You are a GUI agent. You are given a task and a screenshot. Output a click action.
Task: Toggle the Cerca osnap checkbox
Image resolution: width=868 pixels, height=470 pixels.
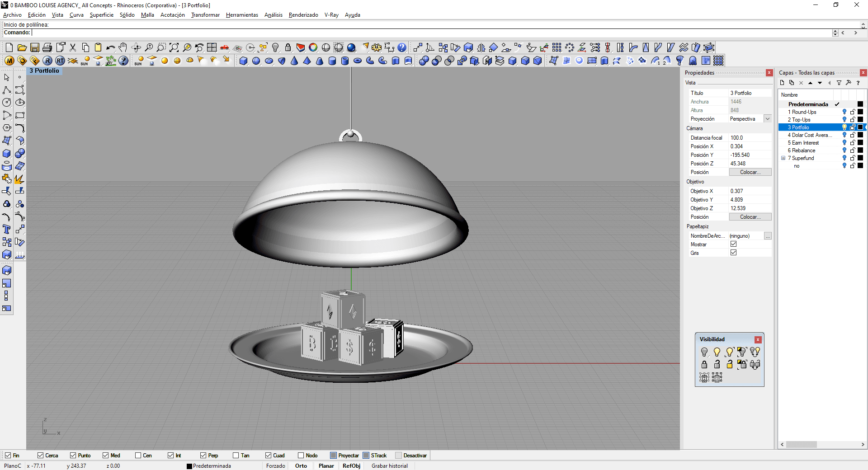pos(41,456)
